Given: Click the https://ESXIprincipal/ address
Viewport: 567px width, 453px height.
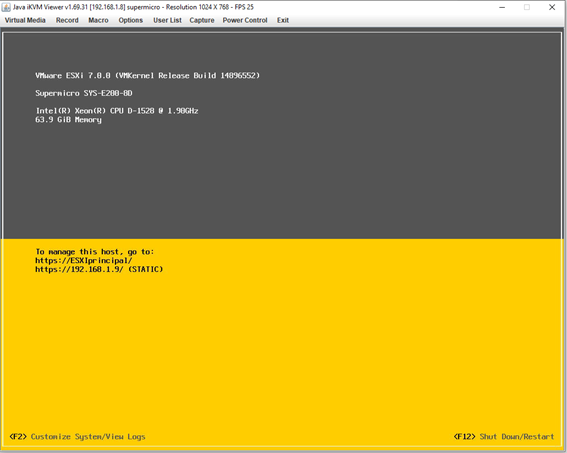Looking at the screenshot, I should (84, 260).
